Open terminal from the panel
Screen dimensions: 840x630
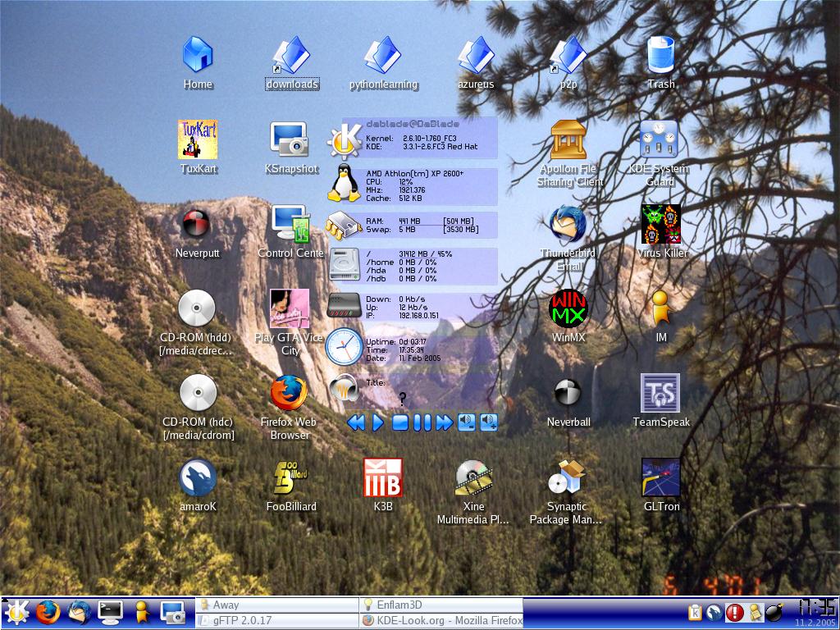coord(111,612)
